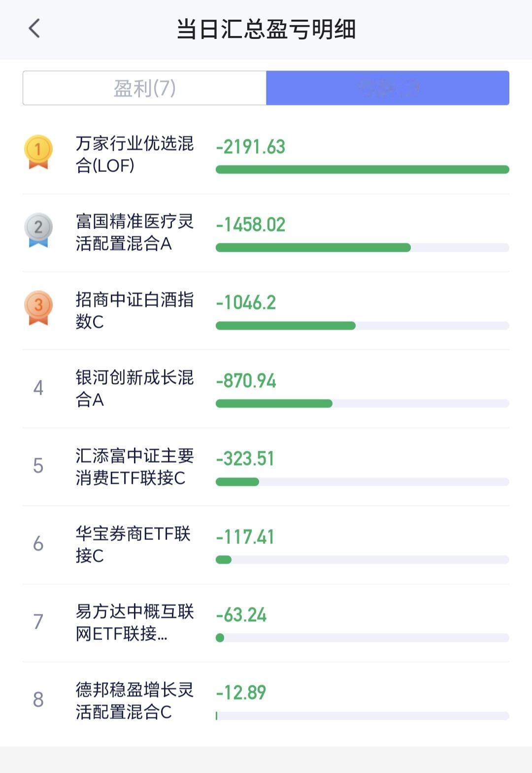The image size is (532, 773).
Task: Switch to the 盈利(7) tab
Action: point(144,88)
